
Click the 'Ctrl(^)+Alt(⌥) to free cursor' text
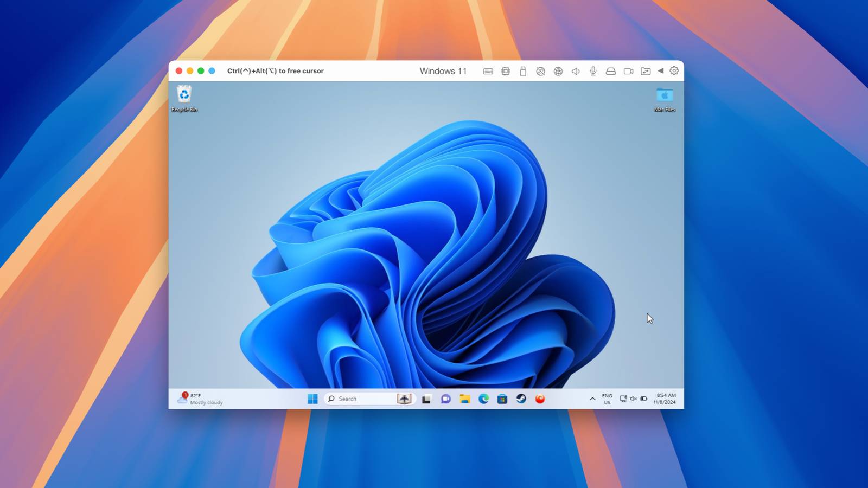(x=276, y=71)
